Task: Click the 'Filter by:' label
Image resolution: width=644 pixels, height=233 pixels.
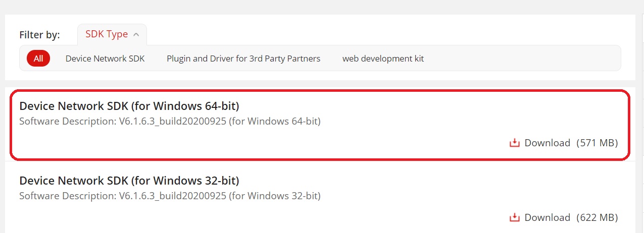Action: coord(39,35)
